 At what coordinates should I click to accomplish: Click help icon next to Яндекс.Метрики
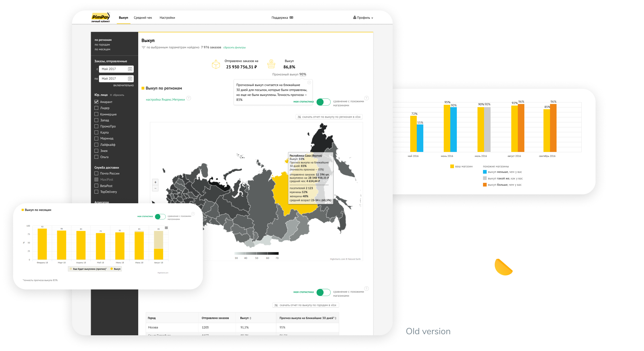(189, 98)
